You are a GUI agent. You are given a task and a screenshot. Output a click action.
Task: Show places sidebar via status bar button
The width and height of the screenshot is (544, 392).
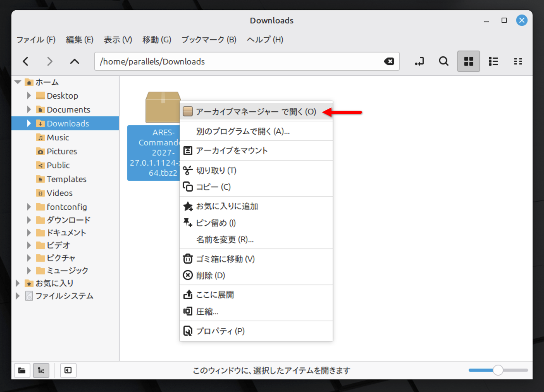coord(22,370)
